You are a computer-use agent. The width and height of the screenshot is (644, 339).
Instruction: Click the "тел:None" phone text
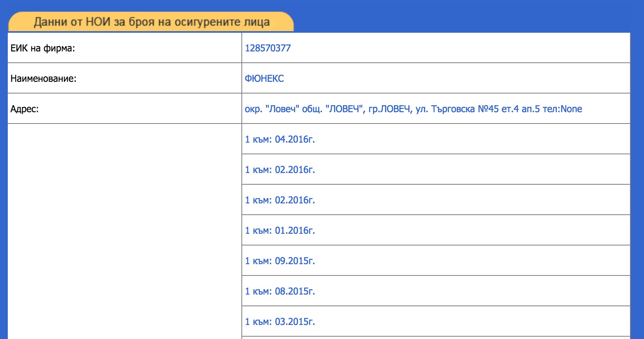tap(562, 109)
